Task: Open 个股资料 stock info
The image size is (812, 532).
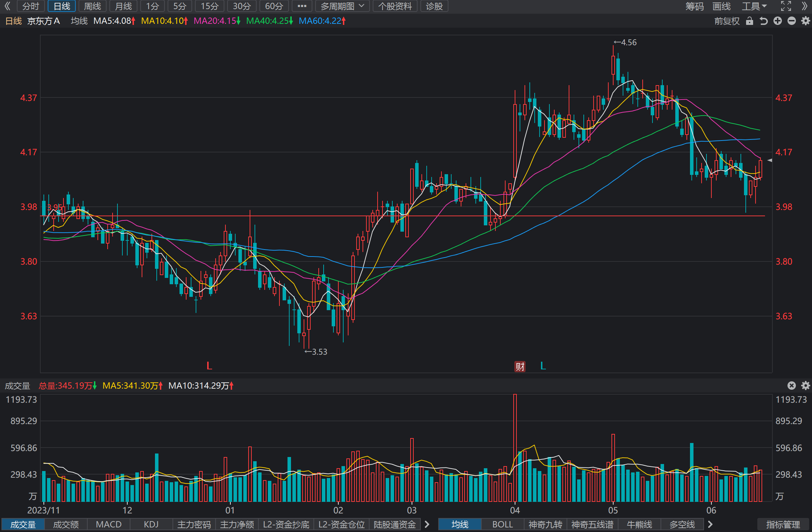Action: (395, 6)
